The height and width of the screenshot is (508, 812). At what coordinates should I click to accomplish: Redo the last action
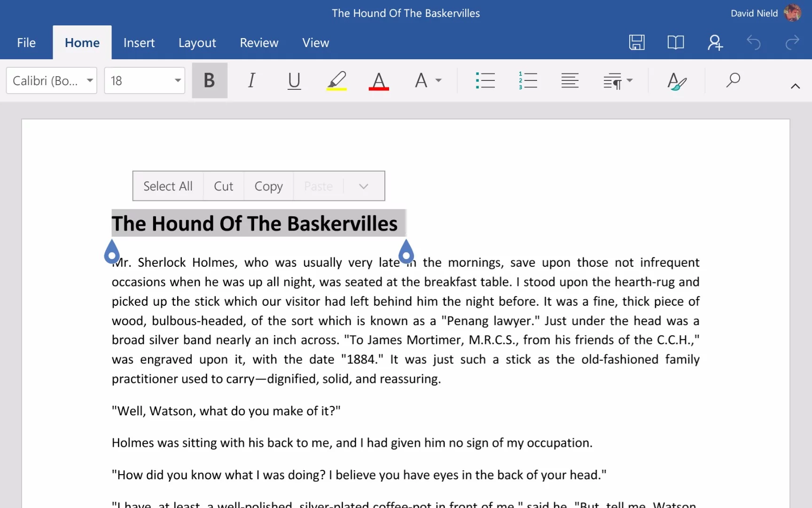(792, 42)
